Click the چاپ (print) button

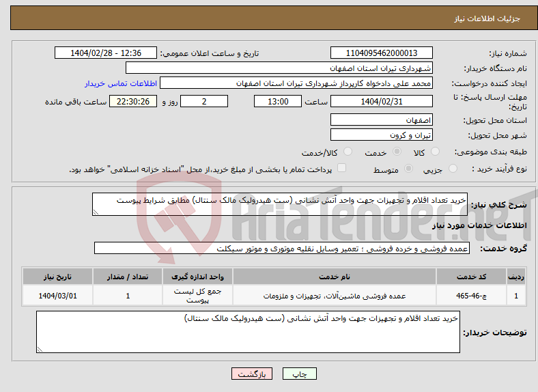[x=299, y=374]
